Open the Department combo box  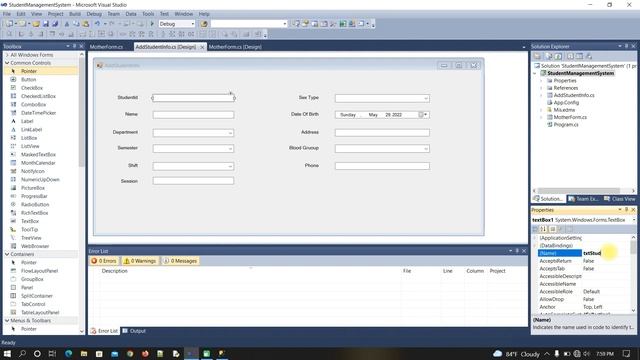(x=230, y=133)
